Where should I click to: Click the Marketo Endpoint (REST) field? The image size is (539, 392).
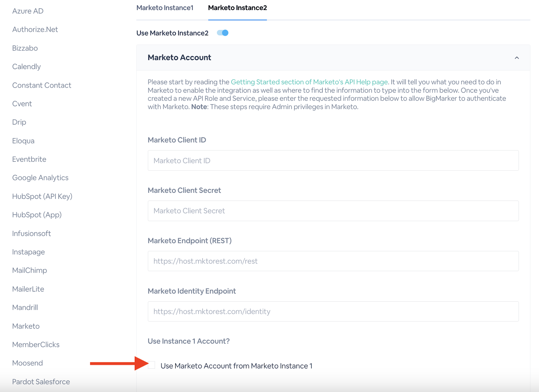(x=333, y=261)
